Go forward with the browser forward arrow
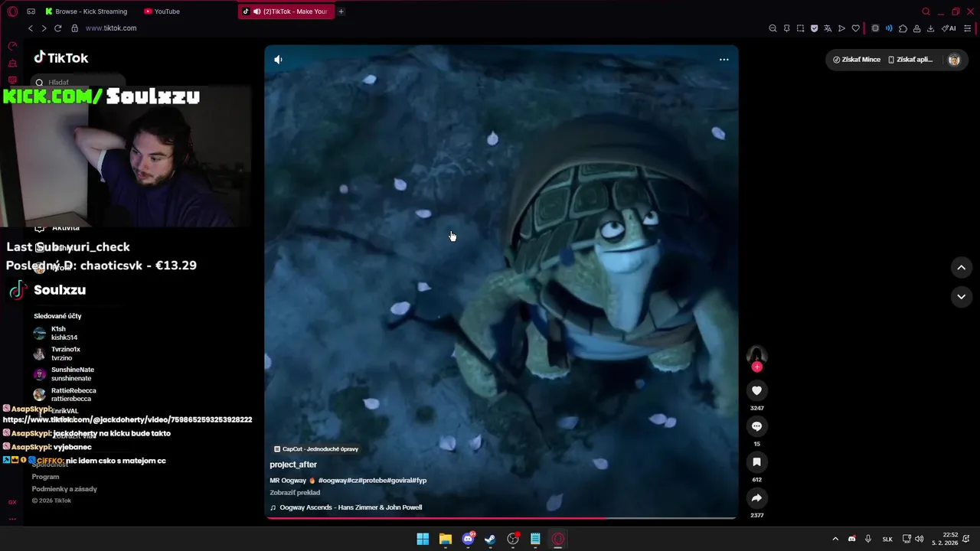The width and height of the screenshot is (980, 551). tap(44, 28)
